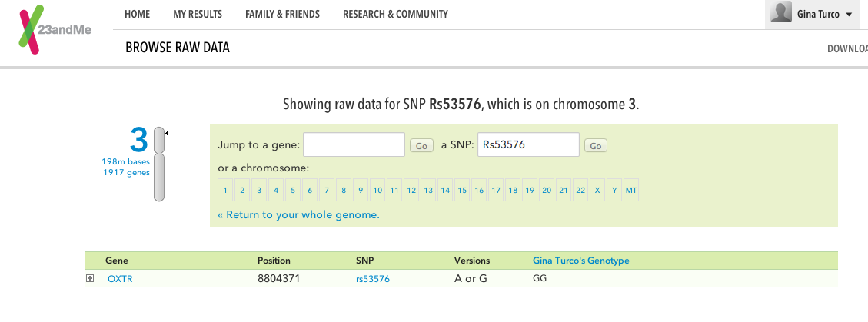Return to your whole genome
The image size is (868, 322).
298,215
